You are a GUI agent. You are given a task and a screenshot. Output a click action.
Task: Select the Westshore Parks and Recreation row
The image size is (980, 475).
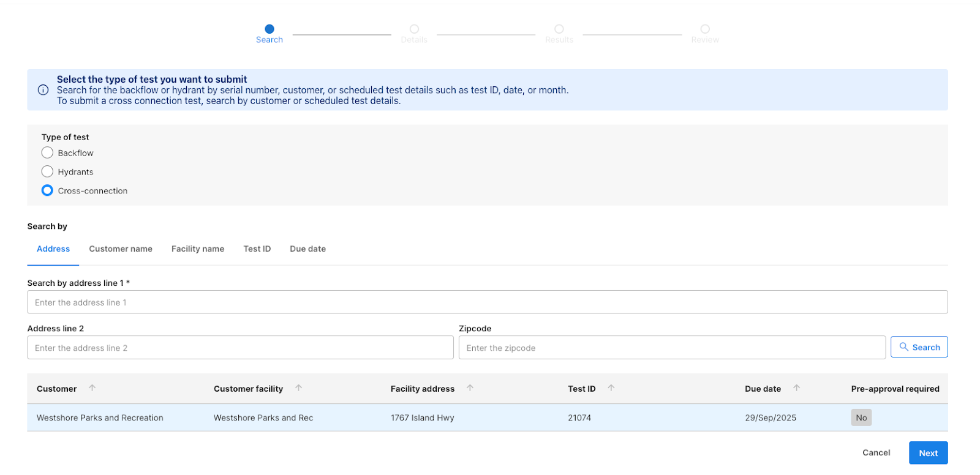[100, 418]
